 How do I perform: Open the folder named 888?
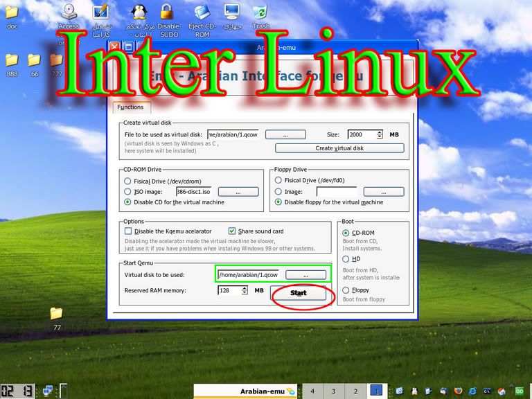coord(12,60)
